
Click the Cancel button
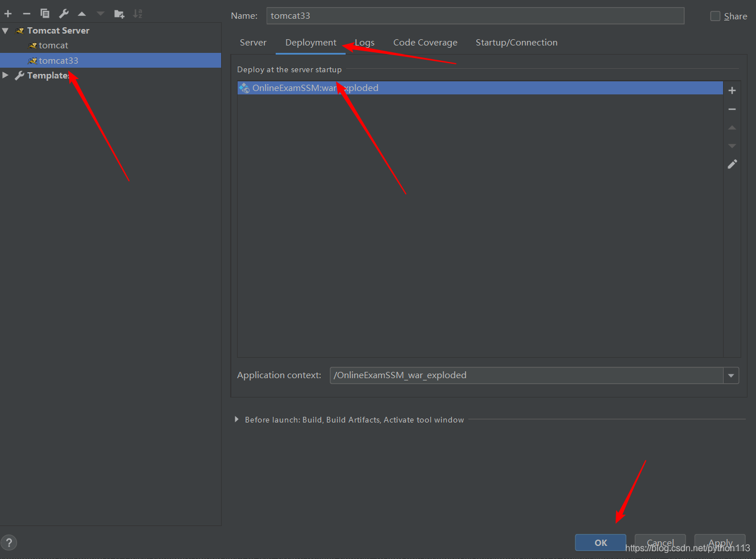pyautogui.click(x=660, y=543)
